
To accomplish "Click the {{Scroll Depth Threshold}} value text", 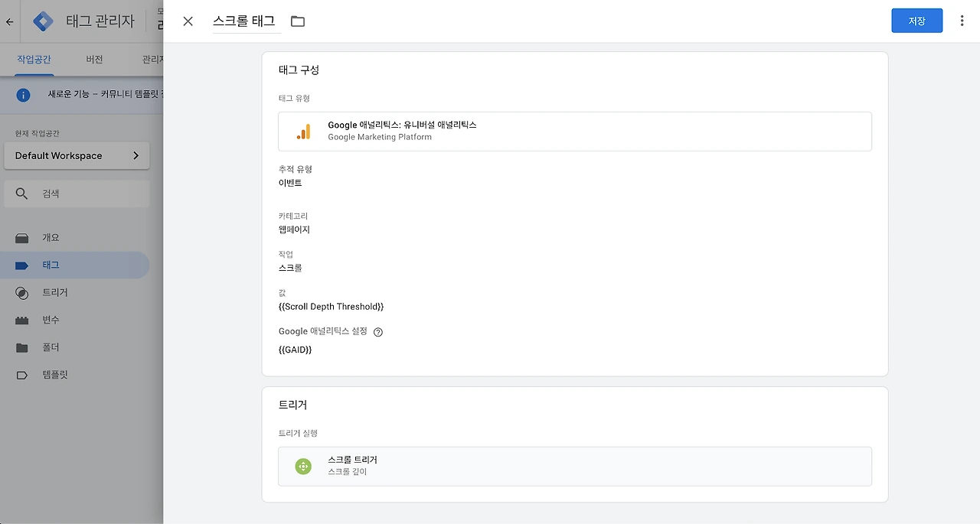I will coord(331,307).
